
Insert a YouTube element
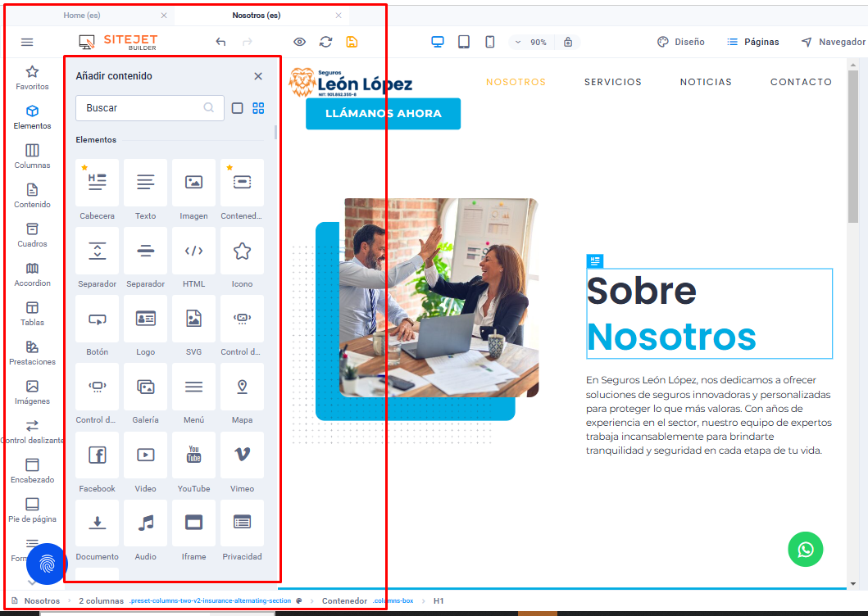click(x=193, y=455)
